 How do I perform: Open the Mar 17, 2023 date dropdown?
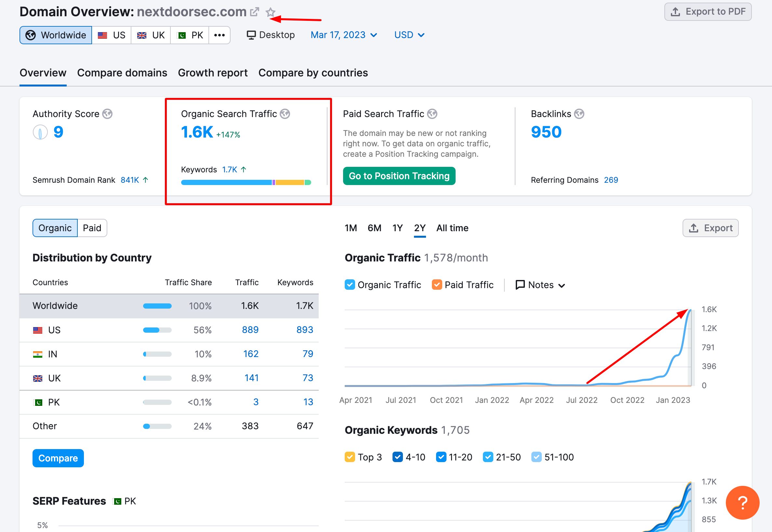(x=344, y=35)
